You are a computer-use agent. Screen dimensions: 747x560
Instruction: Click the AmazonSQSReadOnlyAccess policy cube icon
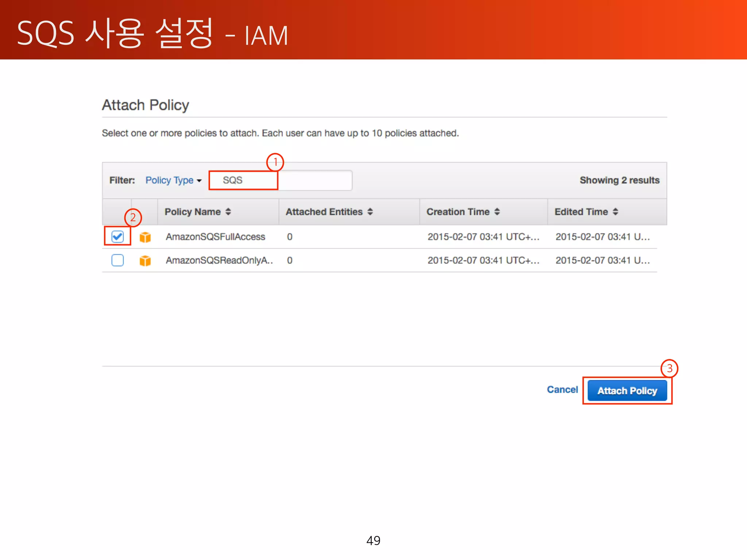pos(145,261)
